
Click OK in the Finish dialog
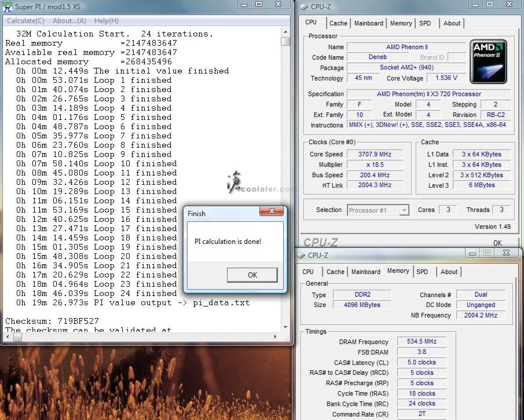(252, 275)
